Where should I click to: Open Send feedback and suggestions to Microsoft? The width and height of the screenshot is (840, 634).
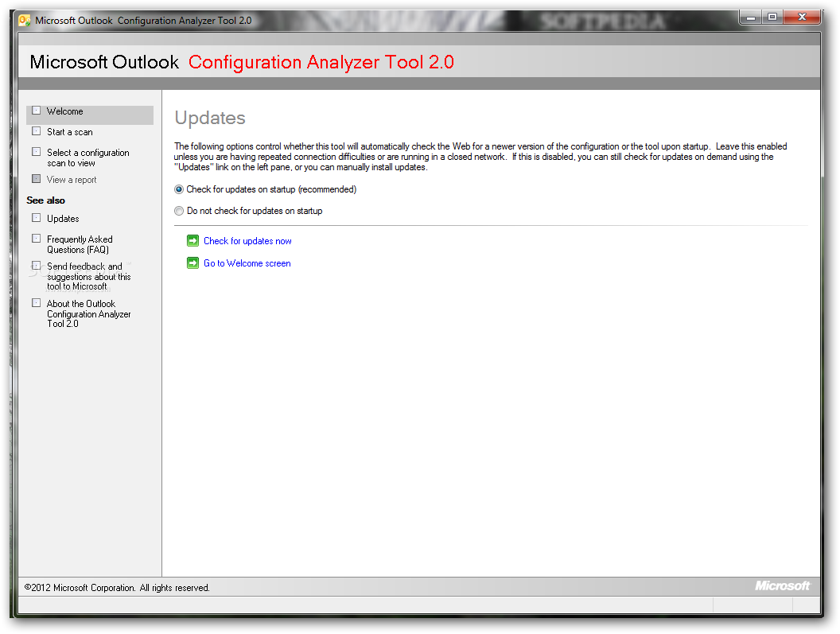click(x=88, y=277)
